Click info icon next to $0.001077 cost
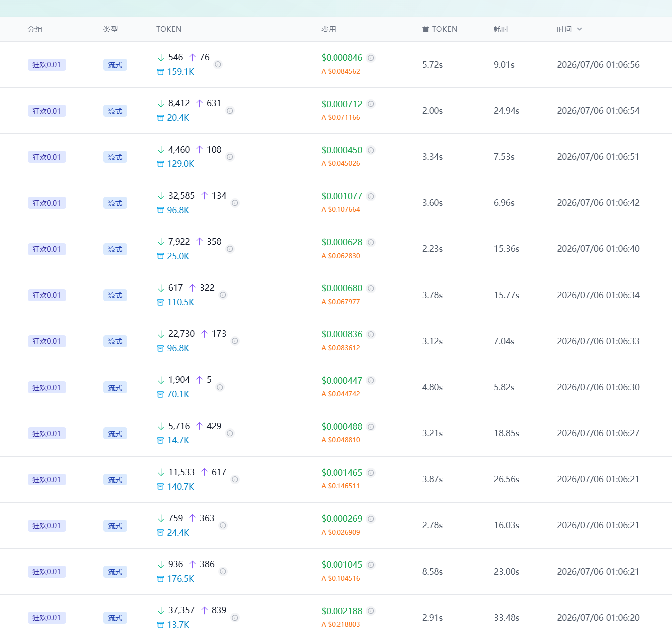Screen dimensions: 672x632 pyautogui.click(x=371, y=196)
